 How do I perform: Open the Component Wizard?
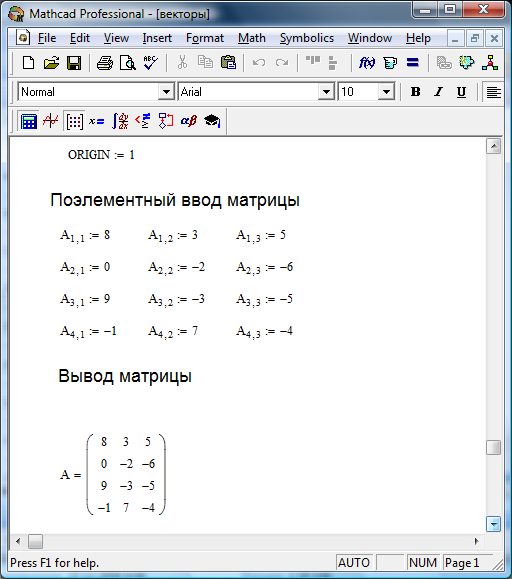[467, 63]
